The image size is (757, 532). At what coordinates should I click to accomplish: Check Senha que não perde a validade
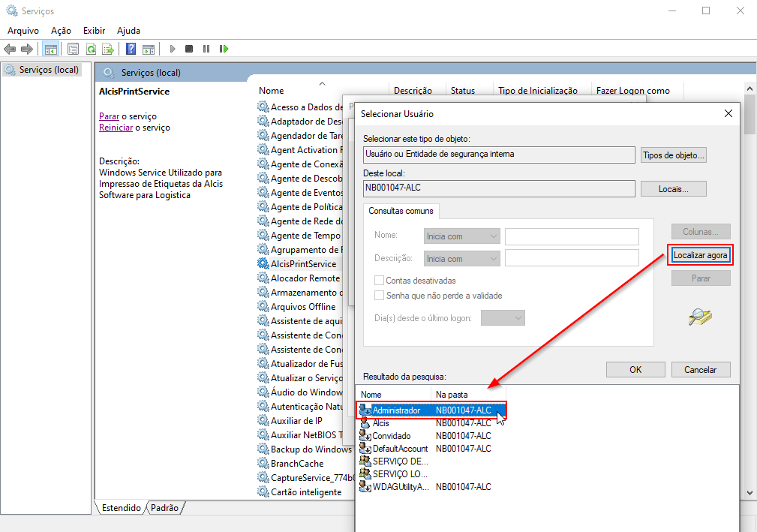click(380, 296)
